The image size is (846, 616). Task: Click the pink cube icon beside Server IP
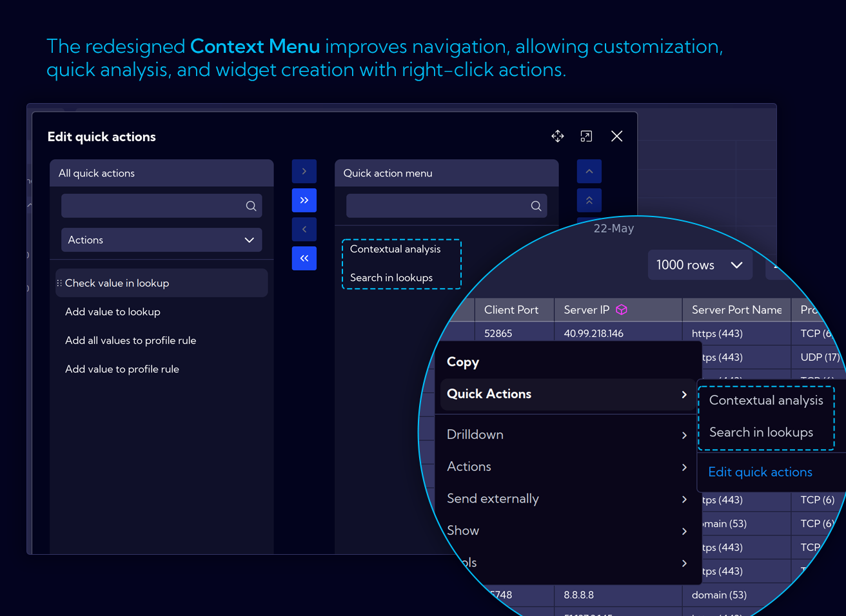tap(622, 310)
